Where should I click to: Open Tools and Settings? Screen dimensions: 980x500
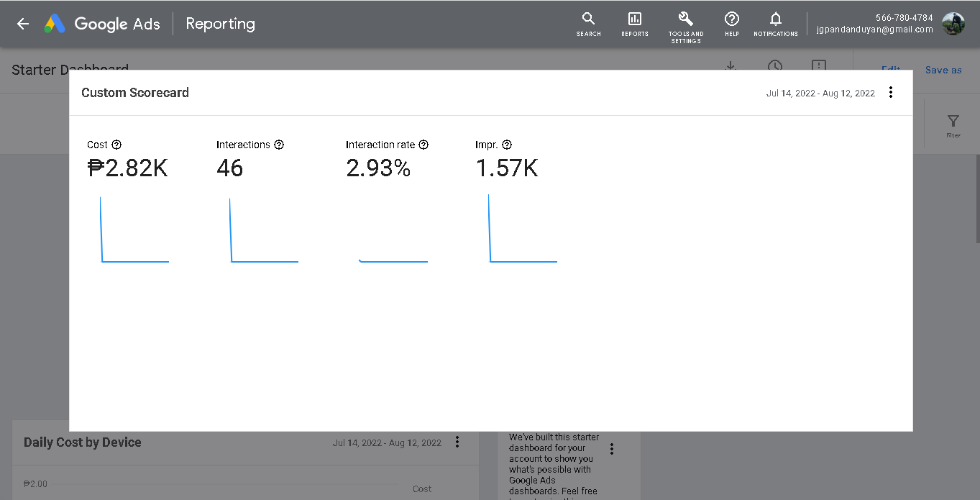pyautogui.click(x=686, y=25)
